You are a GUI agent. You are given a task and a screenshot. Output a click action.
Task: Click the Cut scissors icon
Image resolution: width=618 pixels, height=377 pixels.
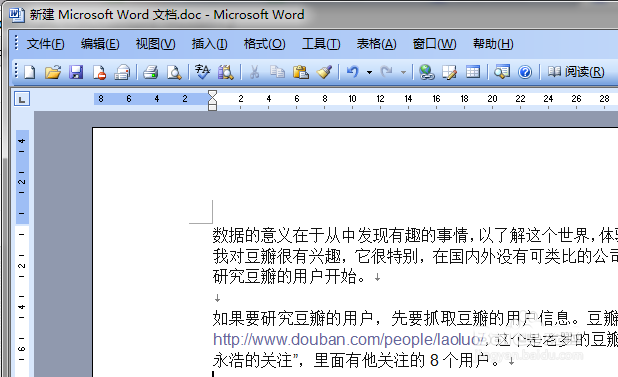click(x=254, y=72)
